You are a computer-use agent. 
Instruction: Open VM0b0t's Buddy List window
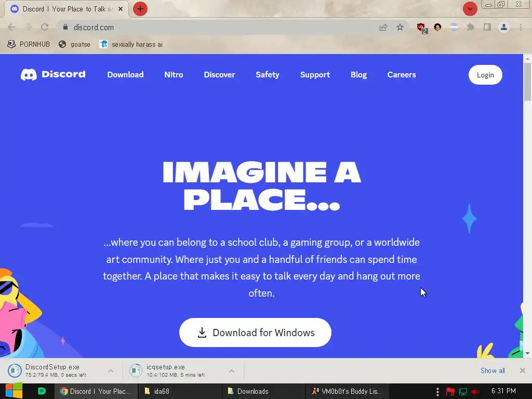[x=347, y=391]
